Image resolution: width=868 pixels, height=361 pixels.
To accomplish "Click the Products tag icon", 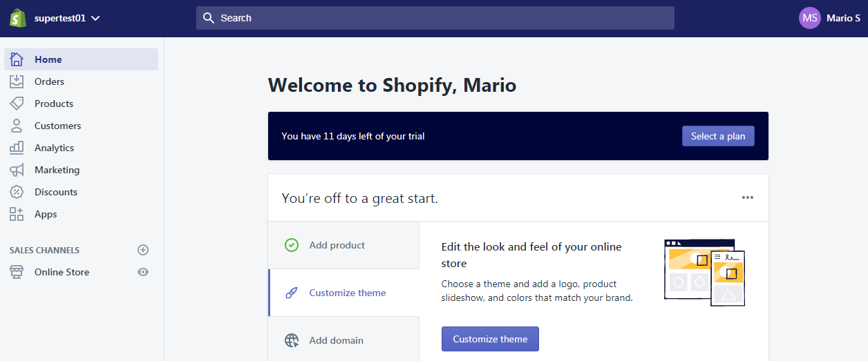I will point(17,104).
